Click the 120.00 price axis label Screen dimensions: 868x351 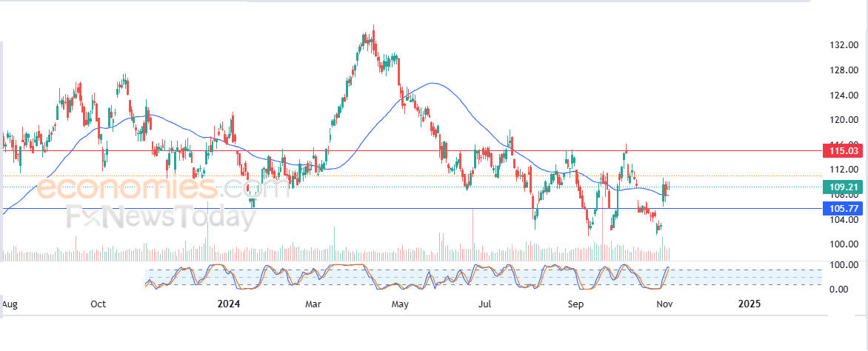point(844,120)
